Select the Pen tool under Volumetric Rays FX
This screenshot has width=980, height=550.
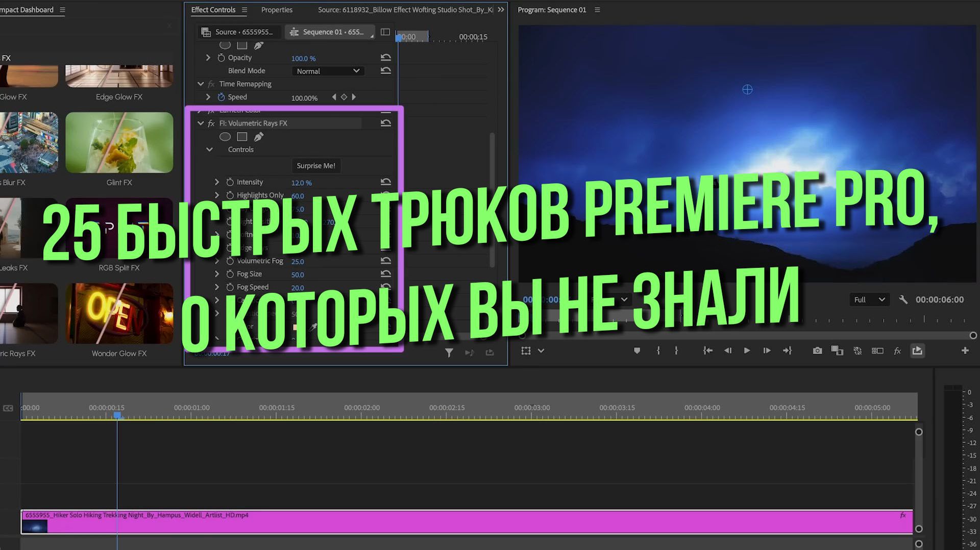point(259,136)
